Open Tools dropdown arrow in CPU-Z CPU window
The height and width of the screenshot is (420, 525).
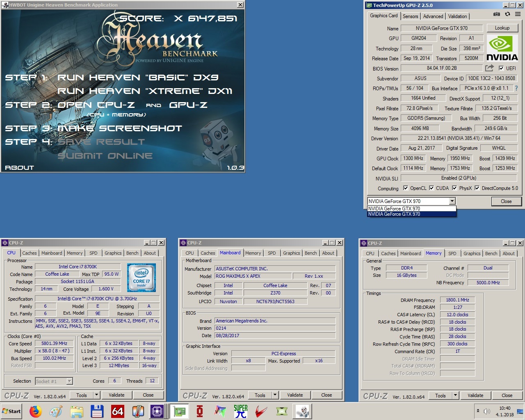97,395
